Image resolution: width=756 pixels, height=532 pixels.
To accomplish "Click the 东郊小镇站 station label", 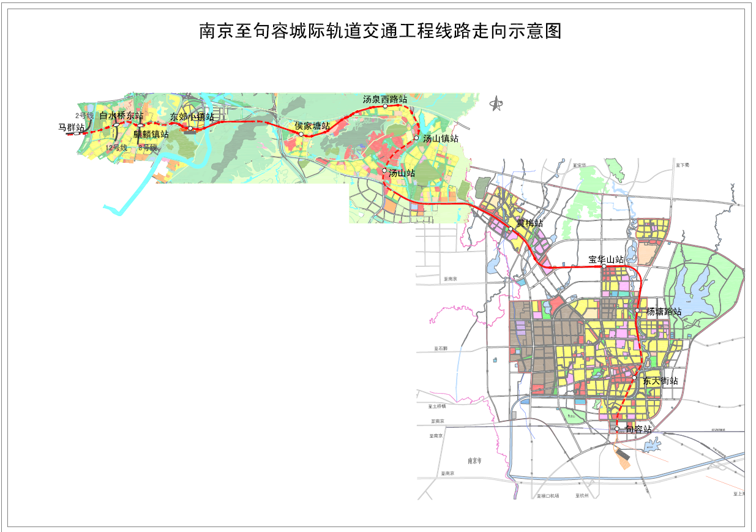I will coord(192,116).
